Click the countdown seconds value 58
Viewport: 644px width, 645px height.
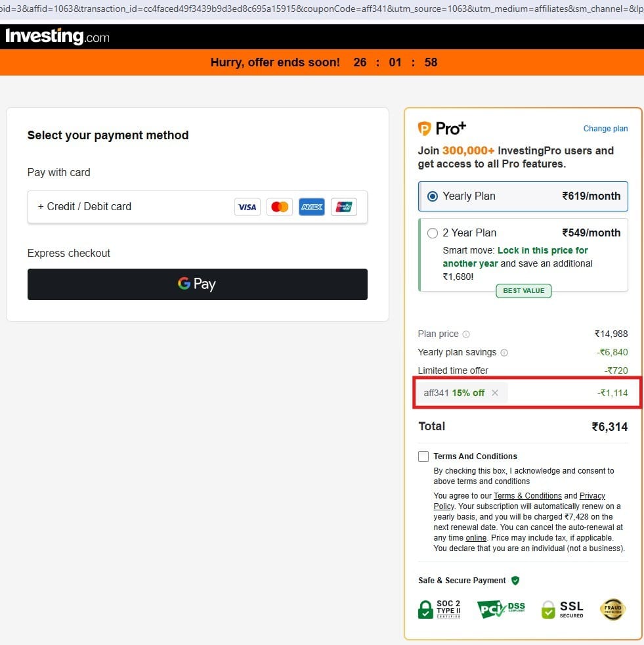[x=431, y=62]
